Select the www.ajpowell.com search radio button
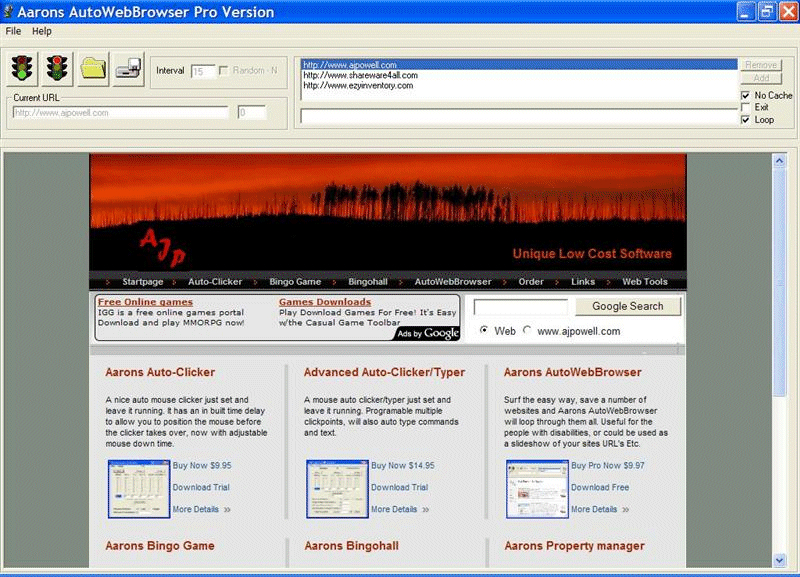This screenshot has height=577, width=800. tap(528, 331)
